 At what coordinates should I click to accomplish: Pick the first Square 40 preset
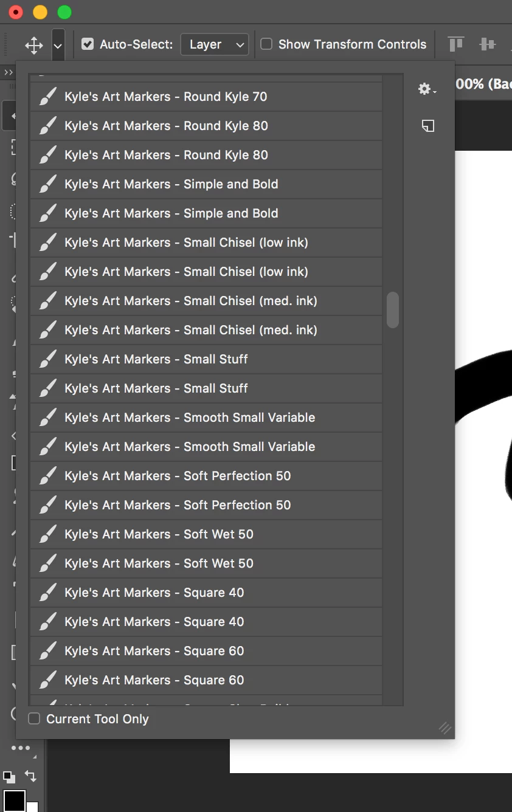pyautogui.click(x=206, y=593)
